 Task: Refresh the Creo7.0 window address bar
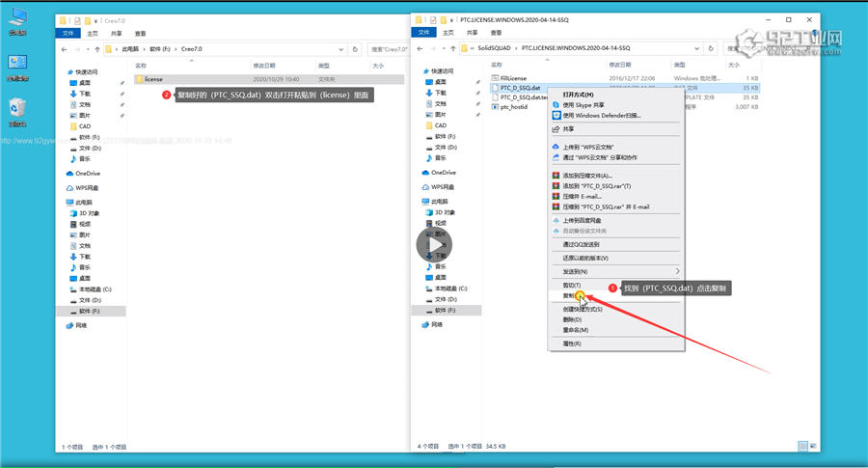pos(355,49)
